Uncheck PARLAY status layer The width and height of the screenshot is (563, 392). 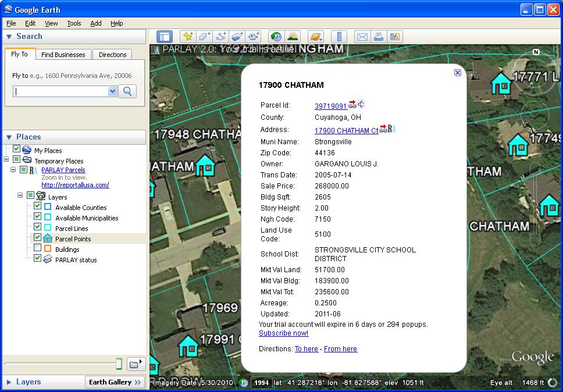37,258
